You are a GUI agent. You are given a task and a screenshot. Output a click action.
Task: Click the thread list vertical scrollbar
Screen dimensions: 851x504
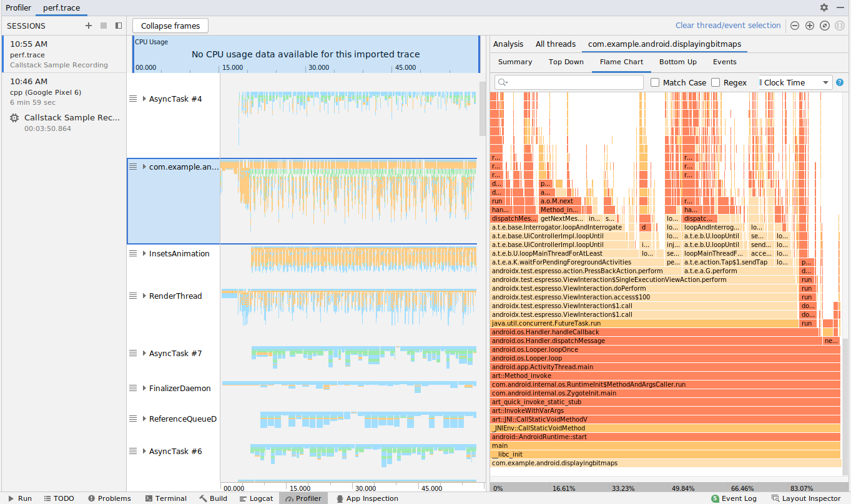point(482,109)
